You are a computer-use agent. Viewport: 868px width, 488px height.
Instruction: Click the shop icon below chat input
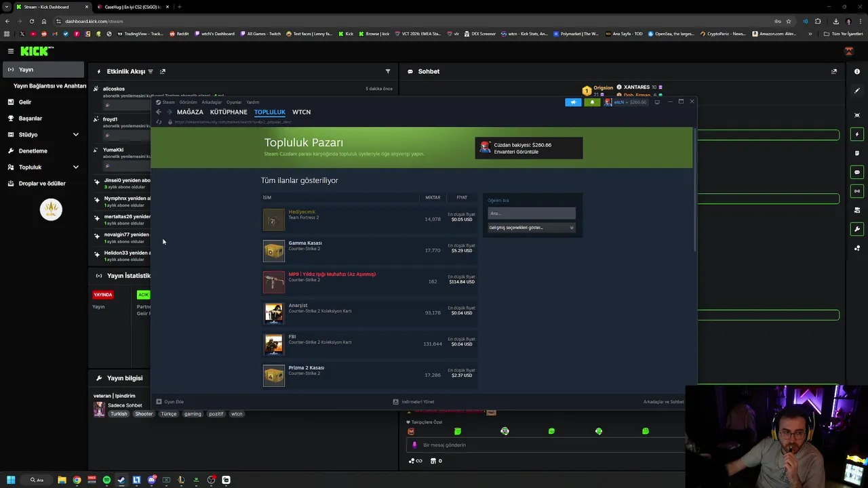coord(433,461)
